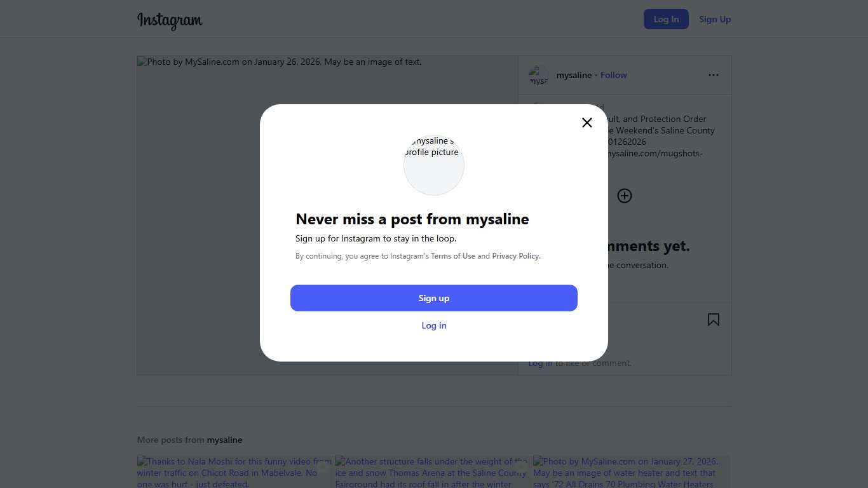
Task: Open the Nala Moshi winter traffic video post
Action: pyautogui.click(x=234, y=472)
